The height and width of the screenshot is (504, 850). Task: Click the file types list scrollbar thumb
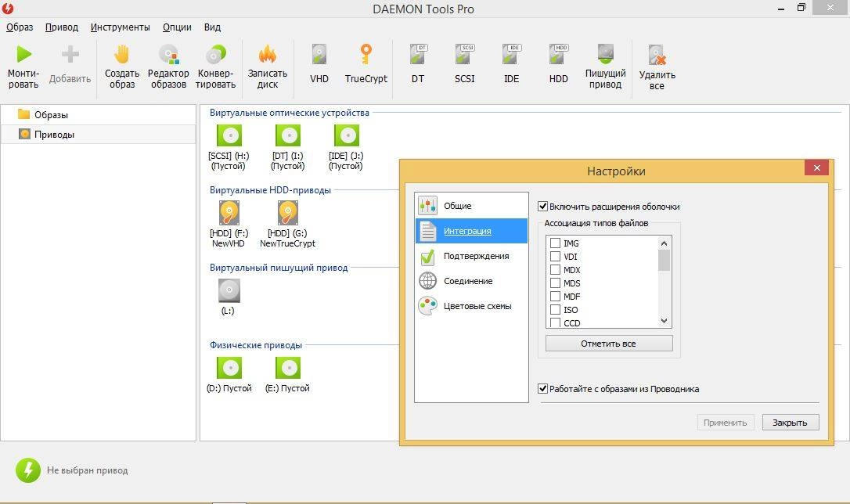664,260
